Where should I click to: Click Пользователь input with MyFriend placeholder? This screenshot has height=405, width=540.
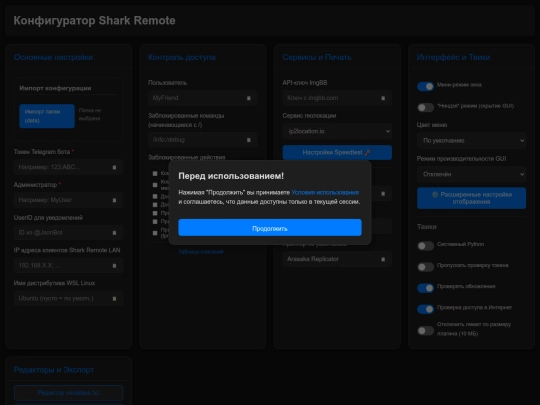202,98
